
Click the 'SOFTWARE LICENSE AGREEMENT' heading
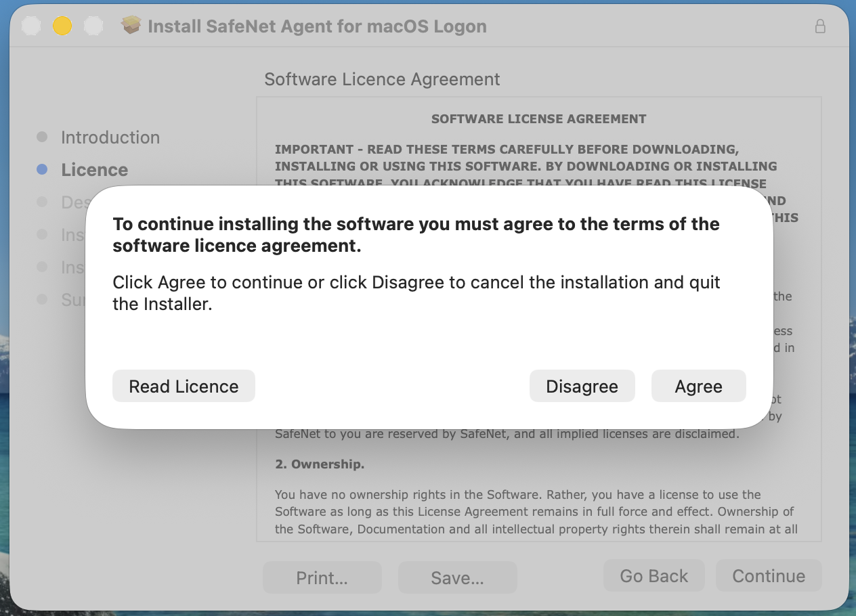[538, 119]
